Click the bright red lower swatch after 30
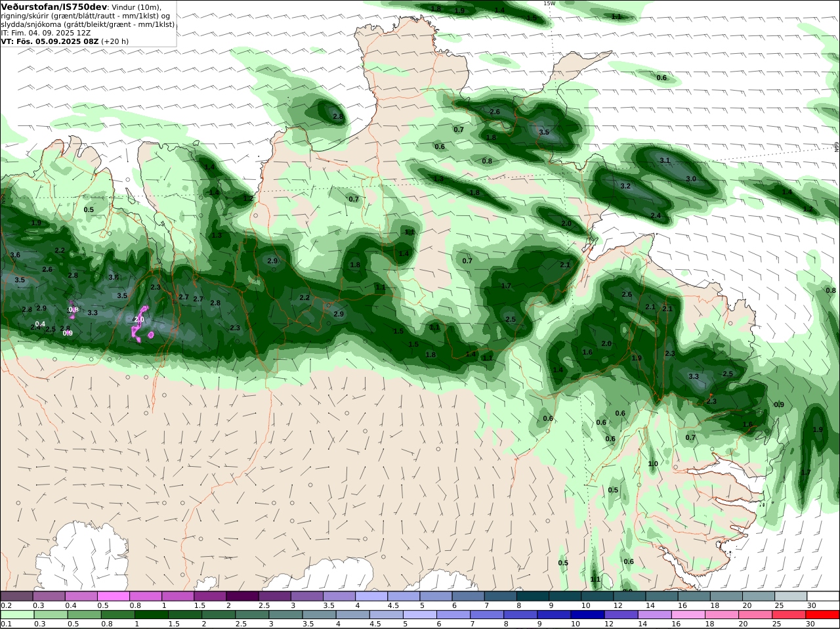 (824, 615)
